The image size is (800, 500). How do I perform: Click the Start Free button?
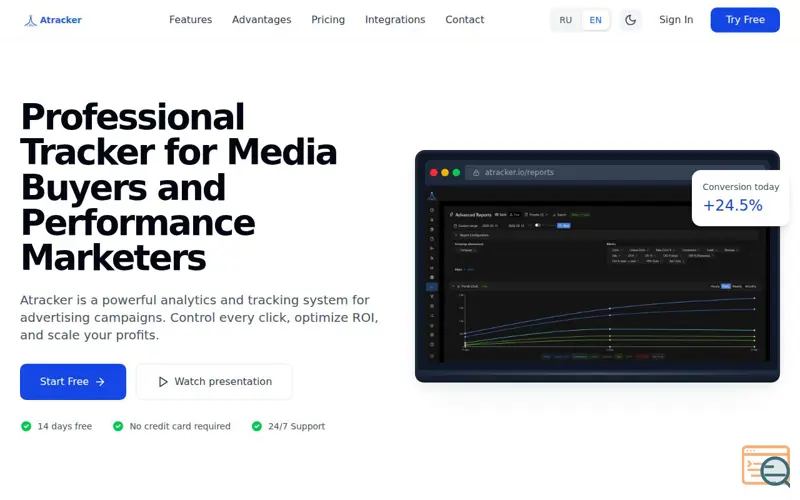[73, 382]
